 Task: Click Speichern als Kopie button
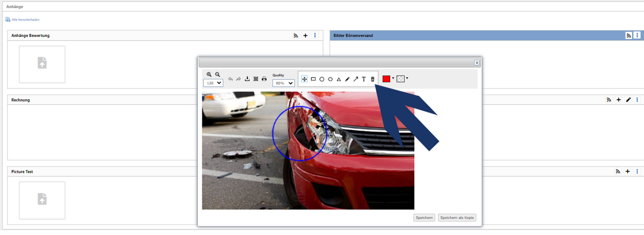457,218
